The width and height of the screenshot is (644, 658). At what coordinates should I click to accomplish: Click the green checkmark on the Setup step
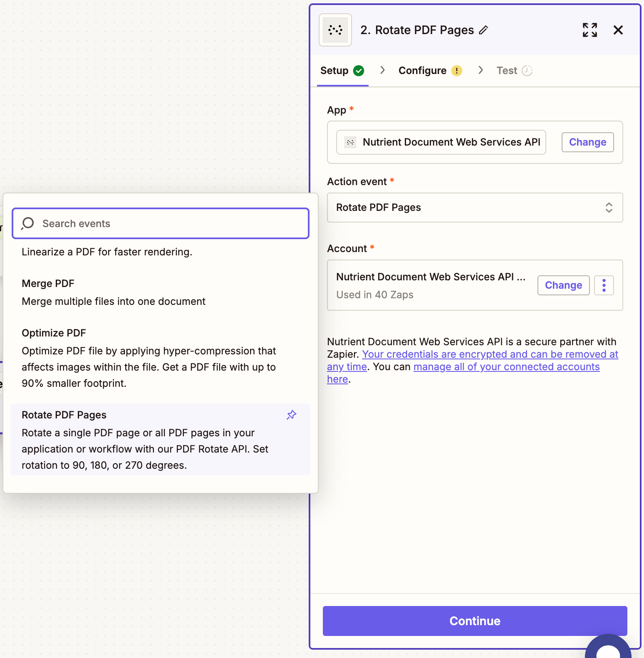point(359,70)
